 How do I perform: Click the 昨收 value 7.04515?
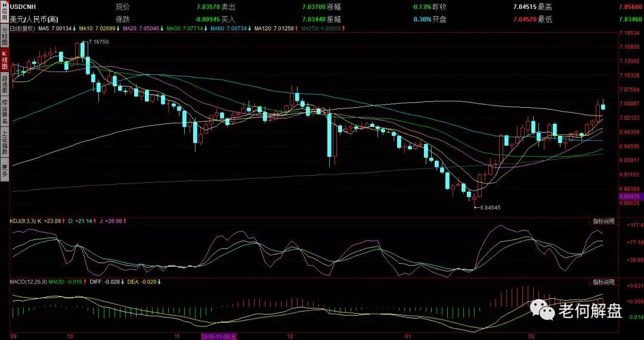(525, 7)
